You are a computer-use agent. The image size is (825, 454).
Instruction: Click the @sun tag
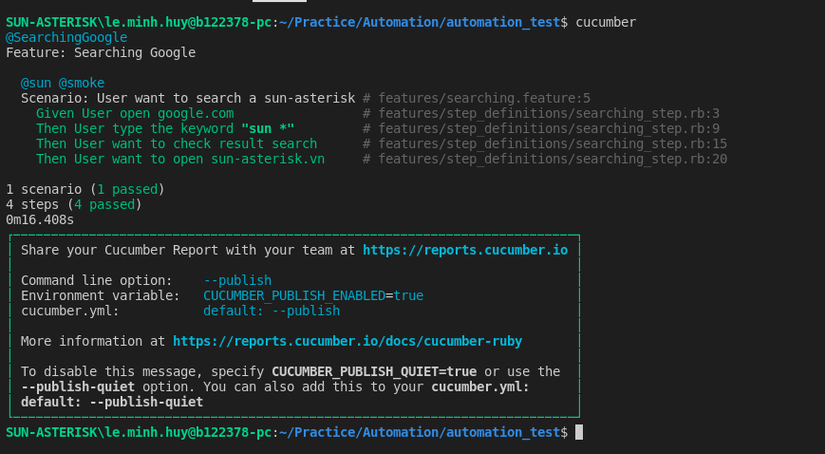36,83
